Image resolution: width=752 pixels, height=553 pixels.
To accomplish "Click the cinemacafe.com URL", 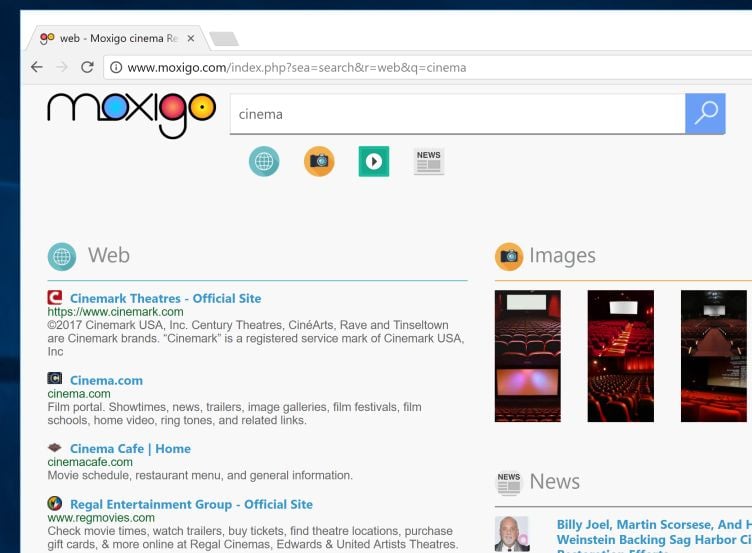I will [x=90, y=462].
